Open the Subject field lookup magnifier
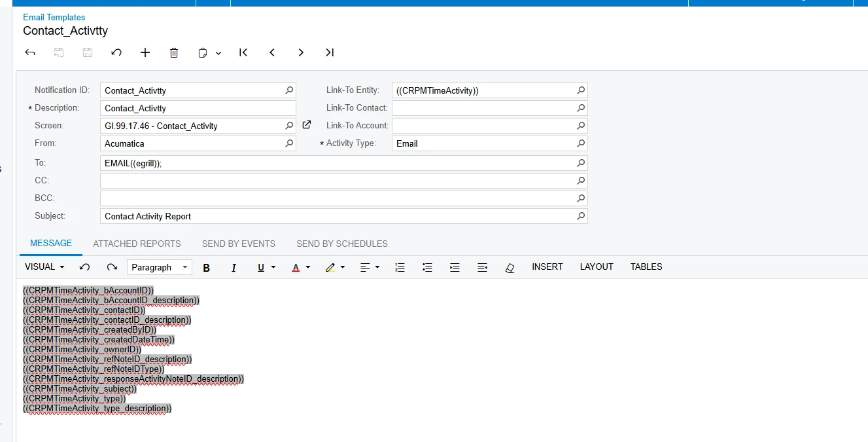 [581, 215]
